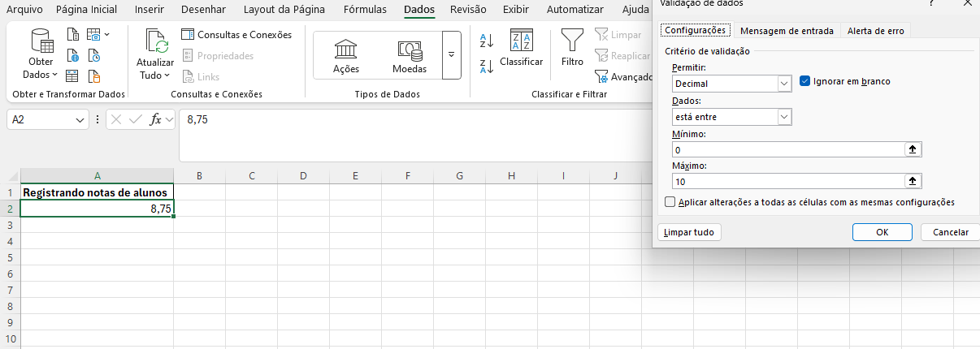Screen dimensions: 980x349
Task: Open the Dados dropdown showing está entre
Action: tap(784, 117)
